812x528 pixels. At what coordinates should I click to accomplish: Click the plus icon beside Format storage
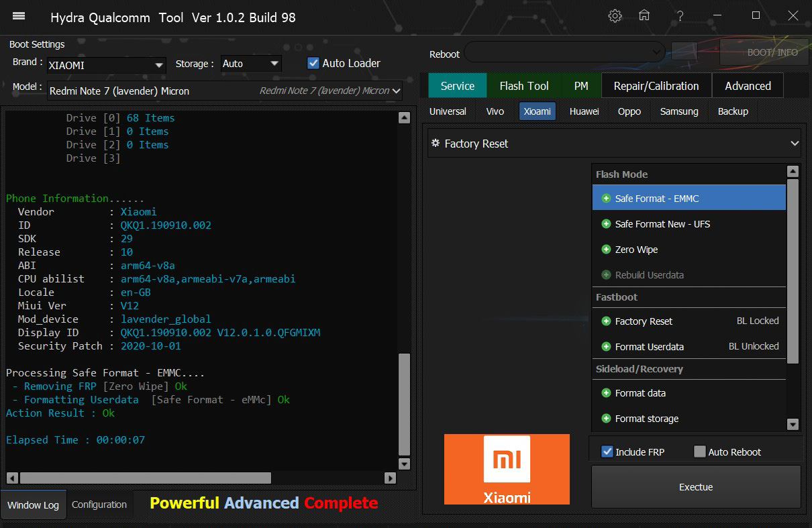click(606, 419)
